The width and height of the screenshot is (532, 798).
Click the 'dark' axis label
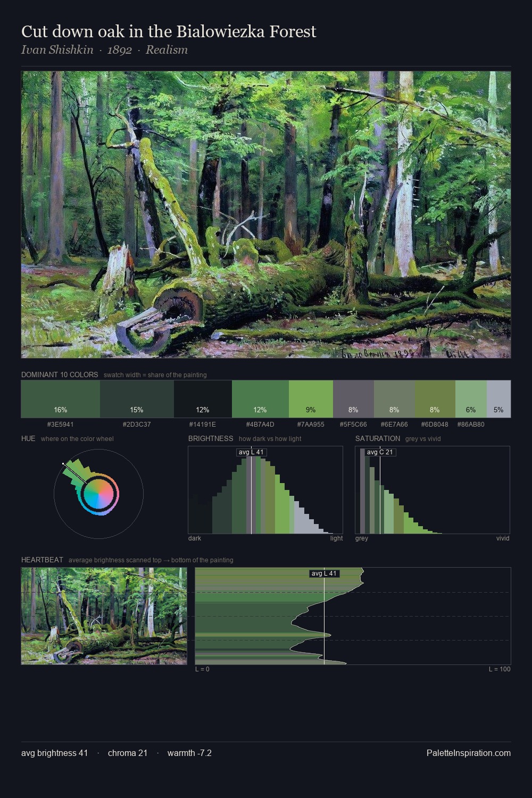point(195,538)
